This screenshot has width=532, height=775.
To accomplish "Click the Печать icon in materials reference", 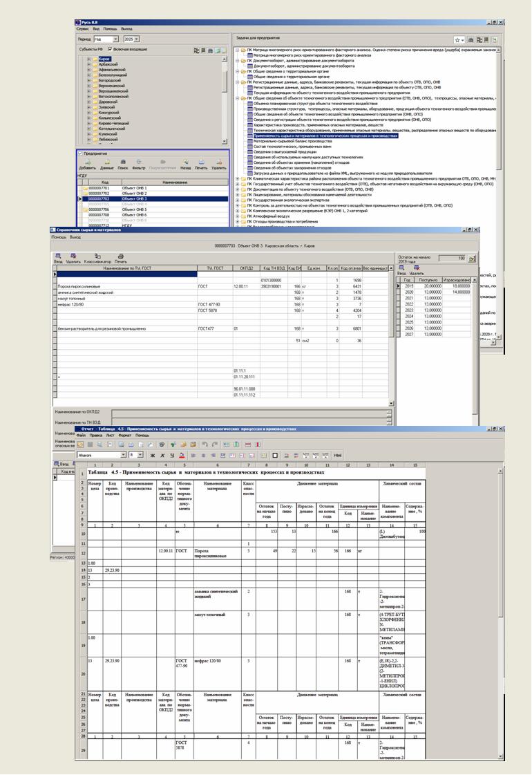I will 120,256.
